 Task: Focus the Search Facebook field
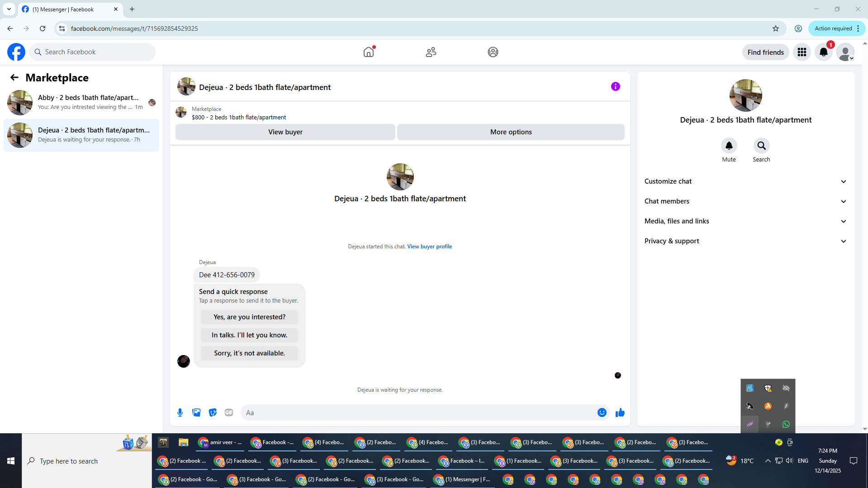tap(93, 52)
